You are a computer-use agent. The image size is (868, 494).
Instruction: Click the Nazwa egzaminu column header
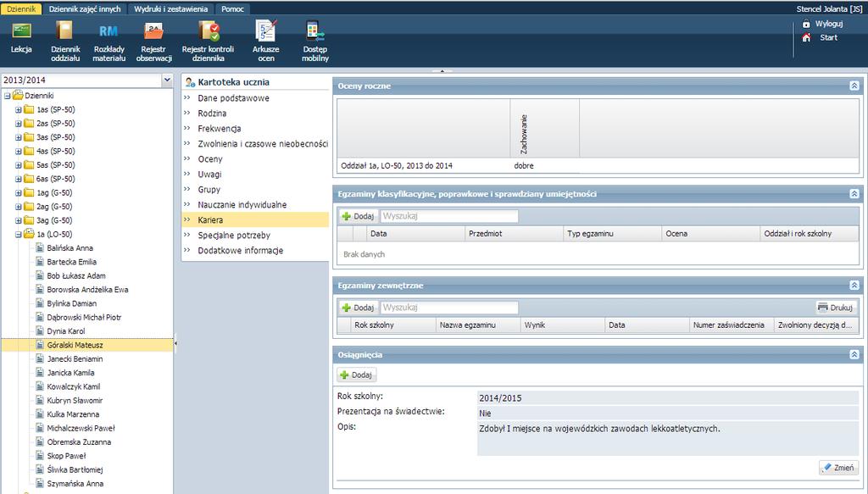478,325
